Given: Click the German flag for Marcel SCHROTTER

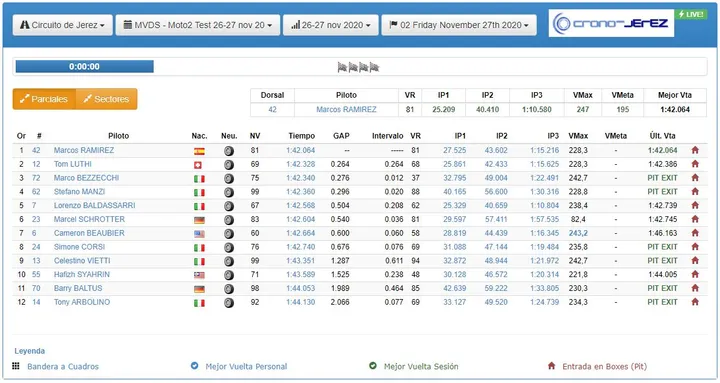Looking at the screenshot, I should [199, 220].
